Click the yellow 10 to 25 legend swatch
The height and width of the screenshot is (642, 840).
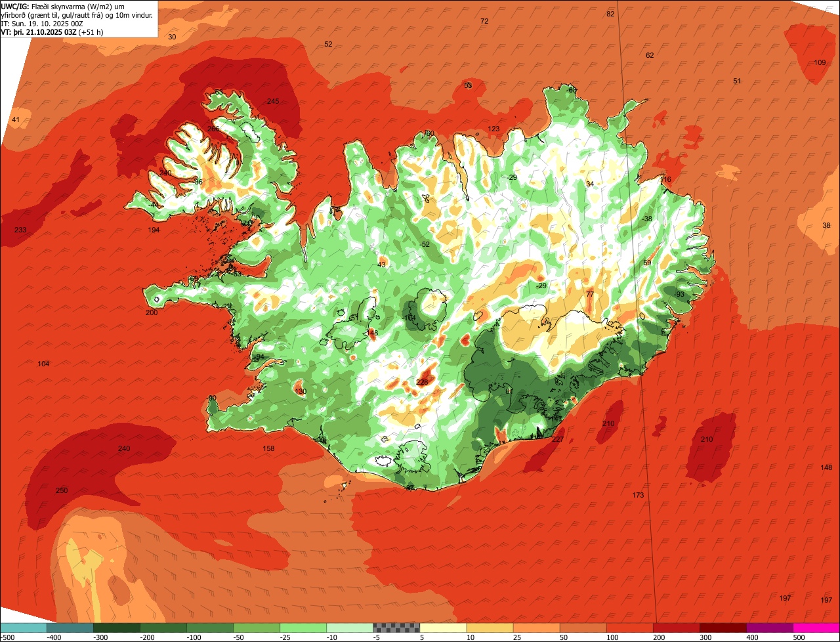coord(490,628)
